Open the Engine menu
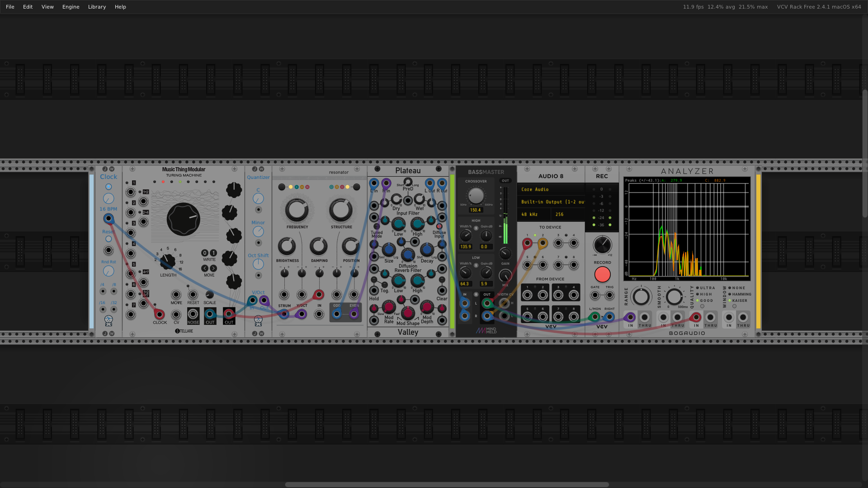 click(71, 7)
